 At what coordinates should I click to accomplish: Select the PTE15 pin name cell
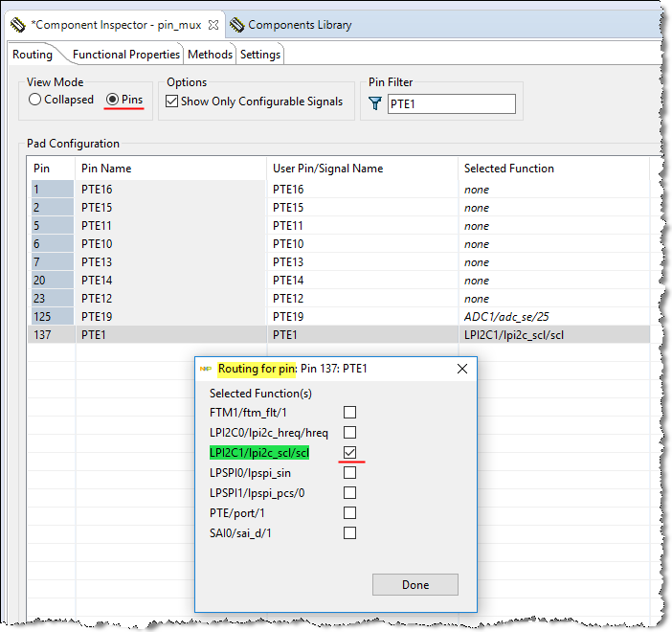[x=171, y=208]
